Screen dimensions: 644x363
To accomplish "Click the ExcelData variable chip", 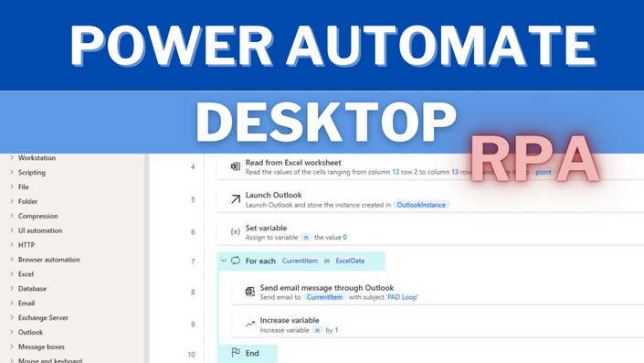I will tap(350, 261).
